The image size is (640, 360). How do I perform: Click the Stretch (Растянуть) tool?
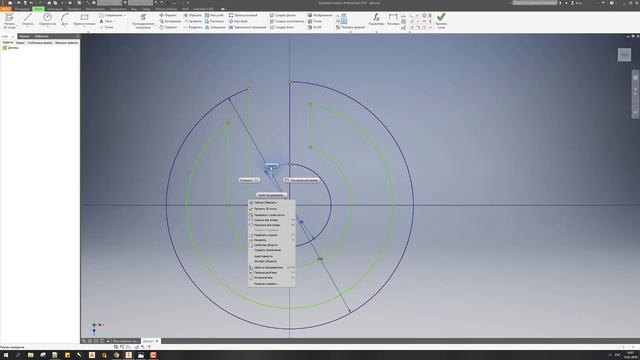(214, 21)
